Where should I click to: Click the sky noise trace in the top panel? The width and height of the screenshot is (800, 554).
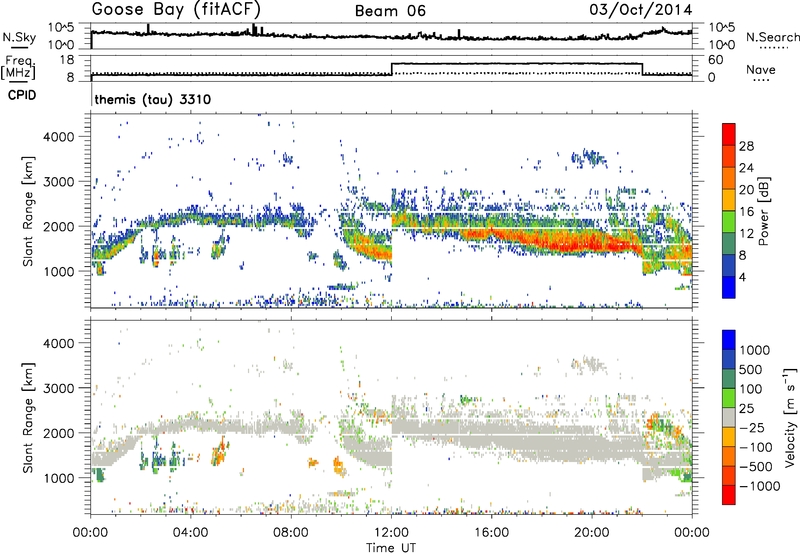coord(391,35)
